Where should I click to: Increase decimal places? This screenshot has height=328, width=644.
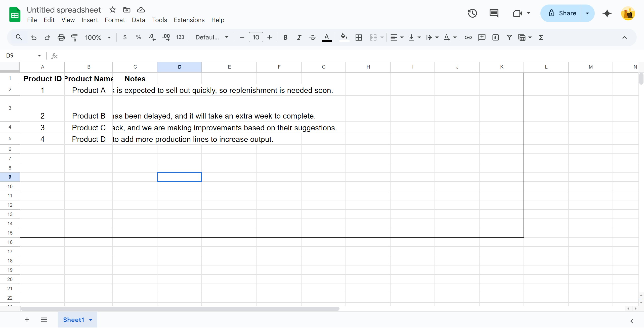[166, 37]
